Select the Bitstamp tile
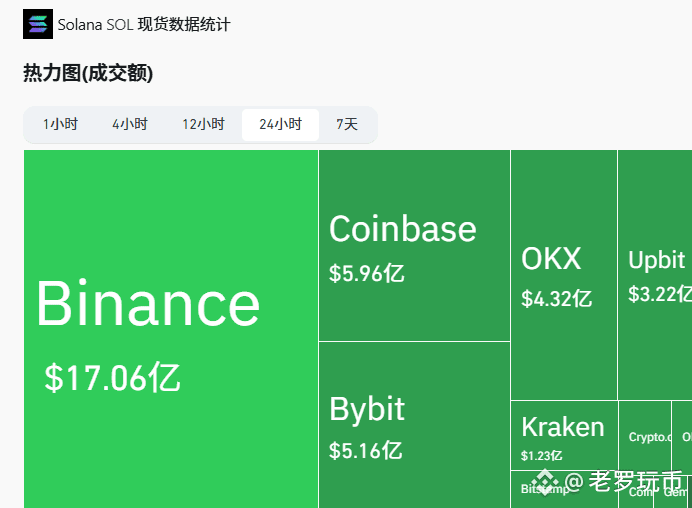 tap(564, 489)
